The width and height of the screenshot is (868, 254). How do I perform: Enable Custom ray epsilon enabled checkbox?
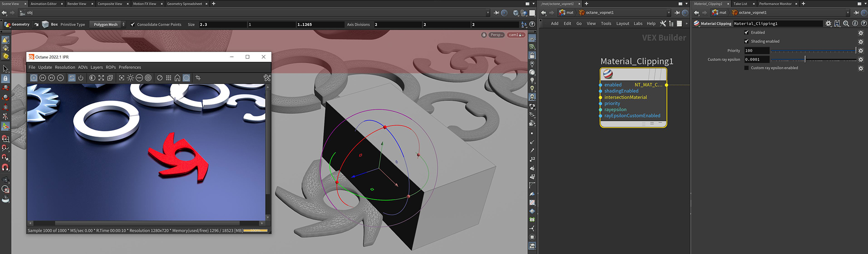[746, 68]
